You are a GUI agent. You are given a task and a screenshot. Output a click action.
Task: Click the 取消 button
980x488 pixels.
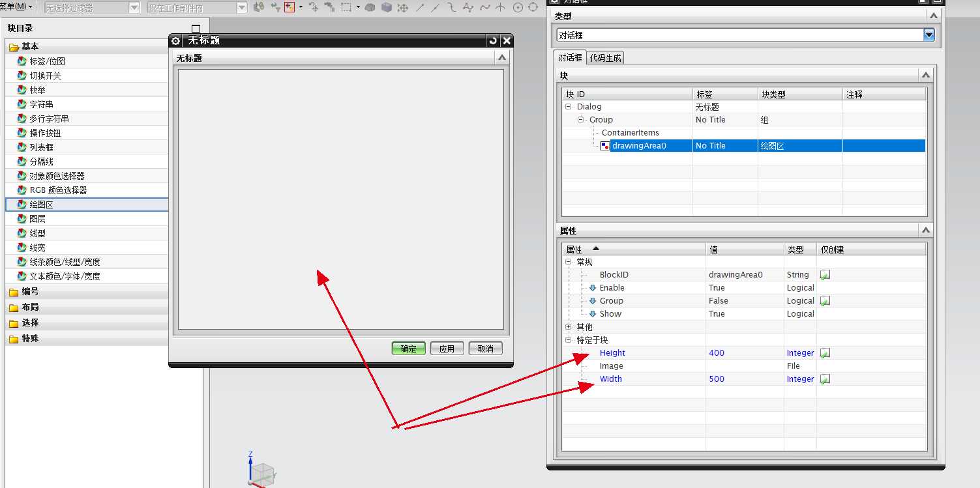(x=486, y=349)
